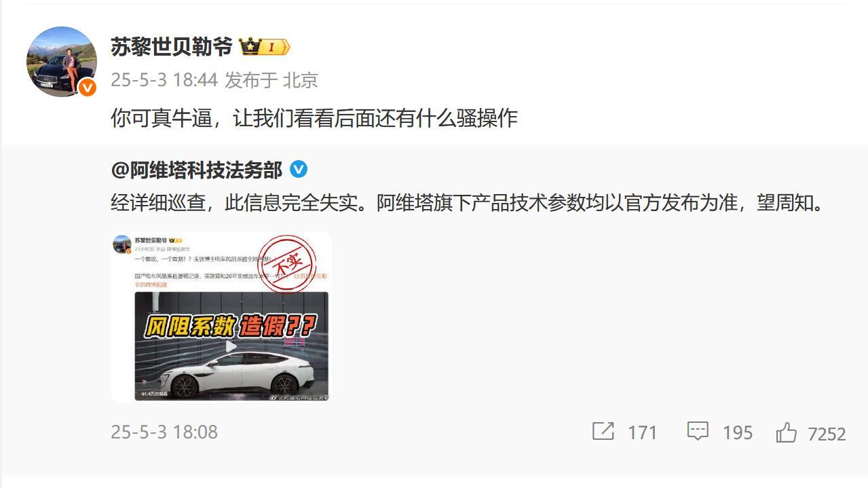Play the video inside the embedded screenshot
868x488 pixels.
tap(231, 346)
